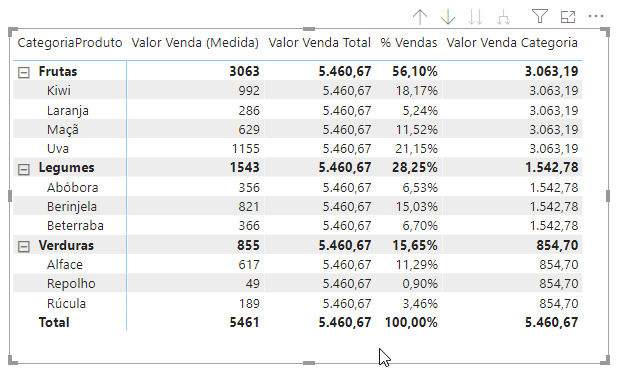Sort by CategoriaProduto column header
The image size is (622, 375).
[70, 42]
